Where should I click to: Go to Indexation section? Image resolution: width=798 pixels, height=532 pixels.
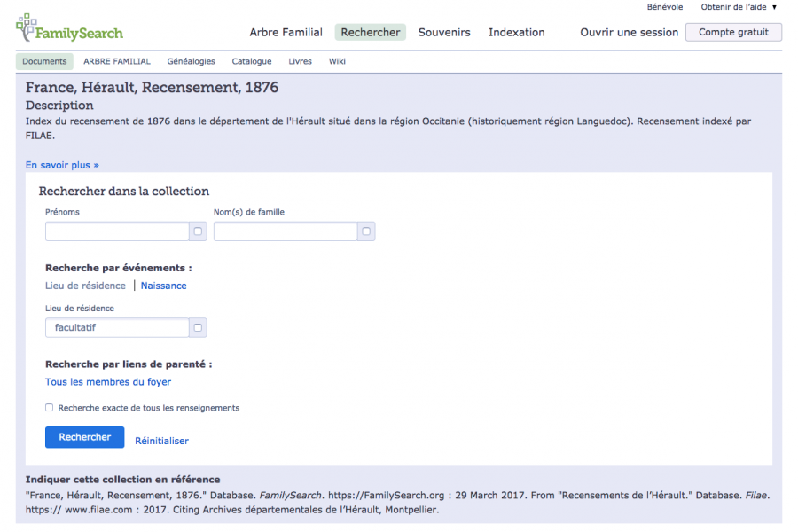517,33
